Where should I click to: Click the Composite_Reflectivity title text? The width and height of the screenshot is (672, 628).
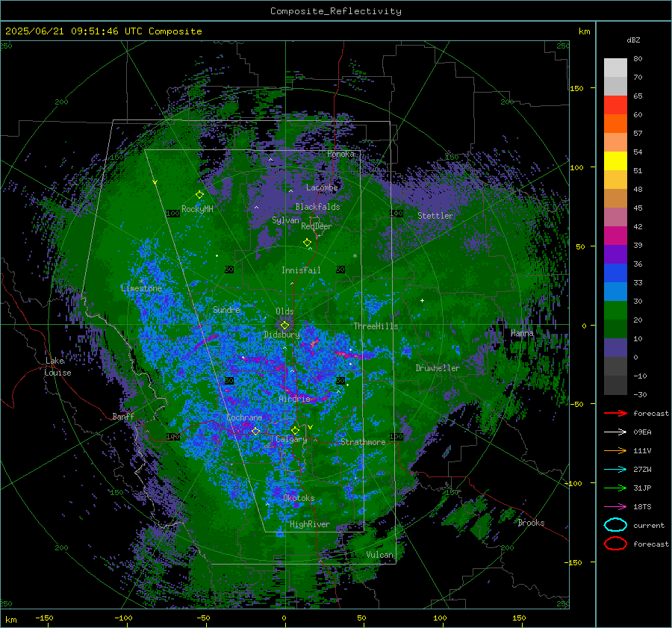click(x=336, y=11)
